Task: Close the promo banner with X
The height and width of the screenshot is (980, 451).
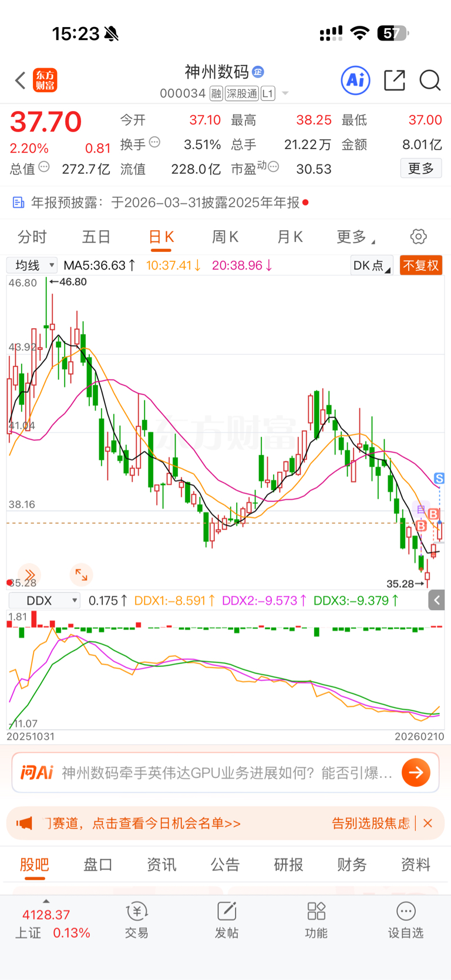Action: [428, 823]
